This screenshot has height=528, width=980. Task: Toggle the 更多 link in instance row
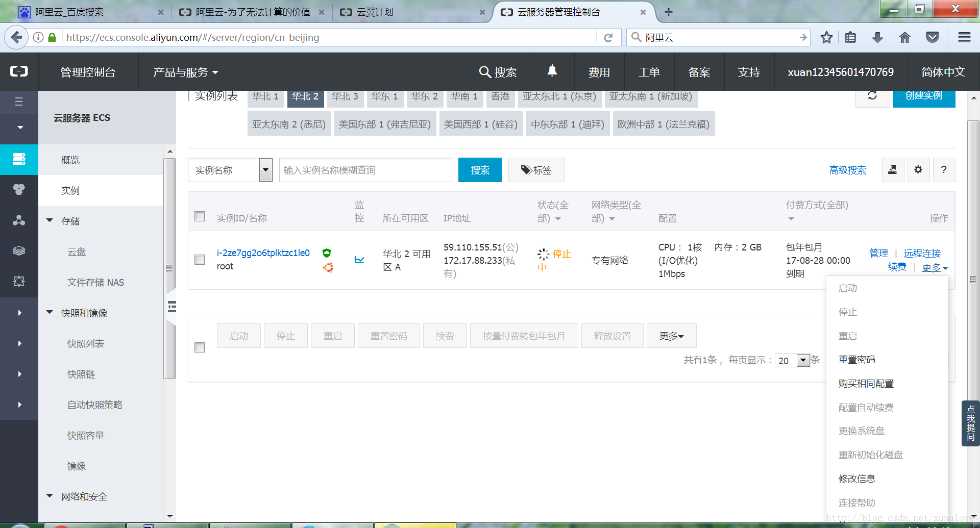935,267
